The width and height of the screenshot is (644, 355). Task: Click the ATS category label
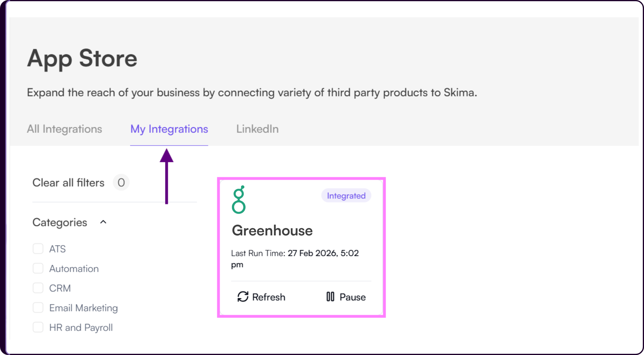pos(58,249)
